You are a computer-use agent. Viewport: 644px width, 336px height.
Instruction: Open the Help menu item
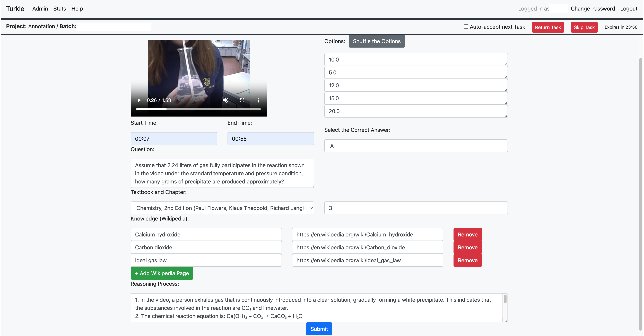pyautogui.click(x=77, y=8)
